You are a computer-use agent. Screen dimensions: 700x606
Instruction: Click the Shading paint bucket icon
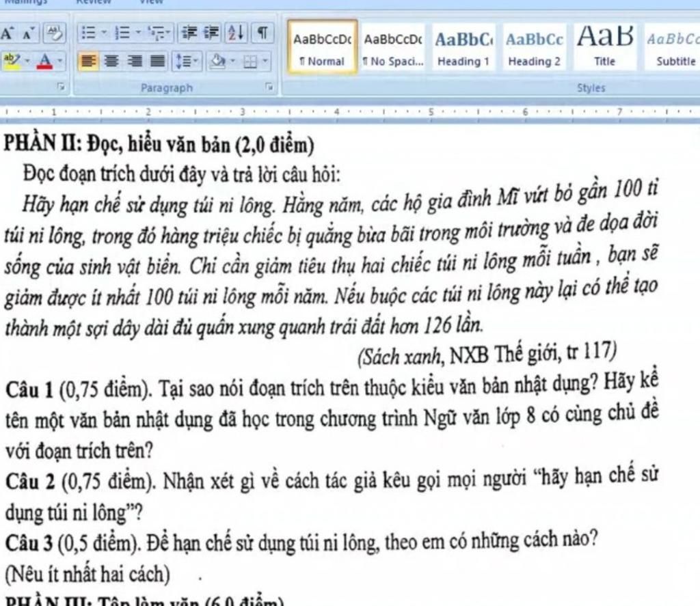218,61
